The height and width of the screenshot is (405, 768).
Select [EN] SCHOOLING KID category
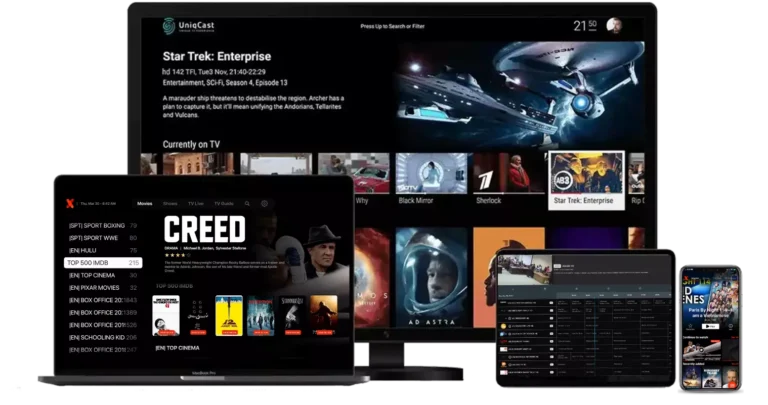(x=103, y=337)
